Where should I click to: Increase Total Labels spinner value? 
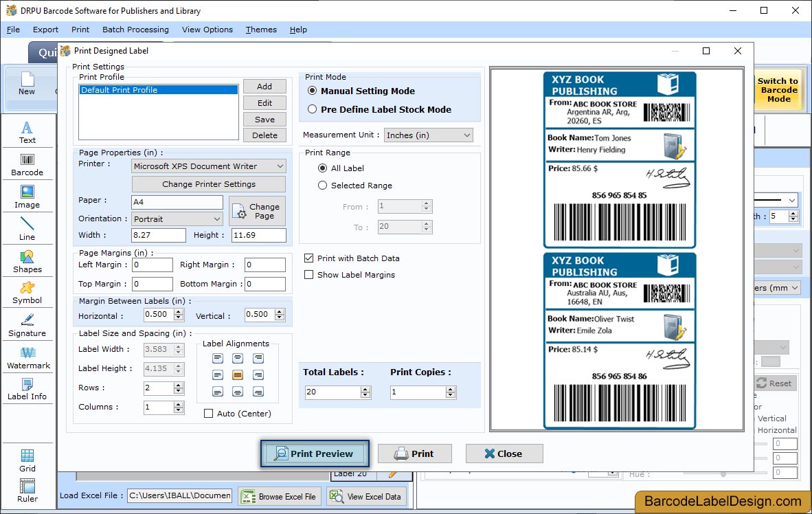click(x=365, y=389)
